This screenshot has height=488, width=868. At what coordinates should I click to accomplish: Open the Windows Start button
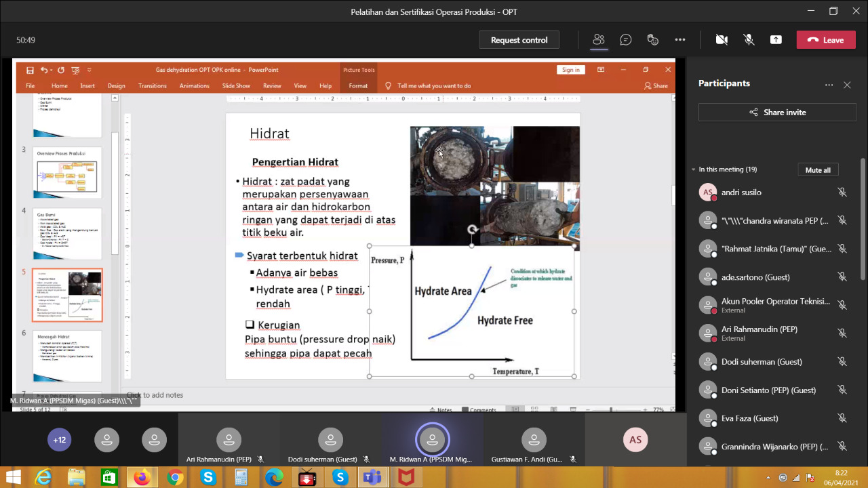click(x=13, y=477)
